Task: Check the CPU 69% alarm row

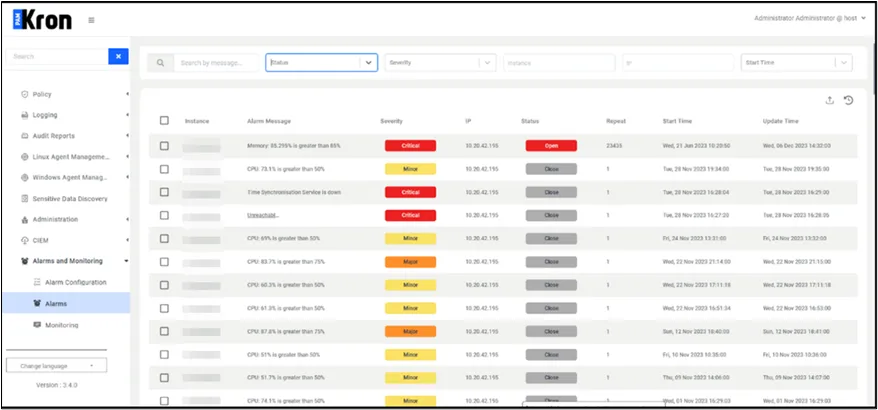Action: pyautogui.click(x=164, y=239)
